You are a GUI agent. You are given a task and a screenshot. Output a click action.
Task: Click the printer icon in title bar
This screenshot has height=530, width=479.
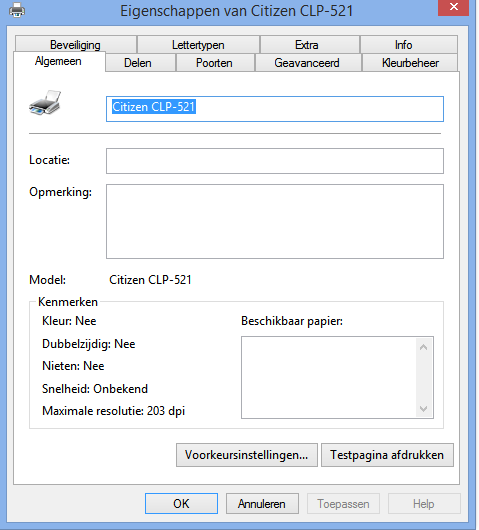tap(17, 10)
